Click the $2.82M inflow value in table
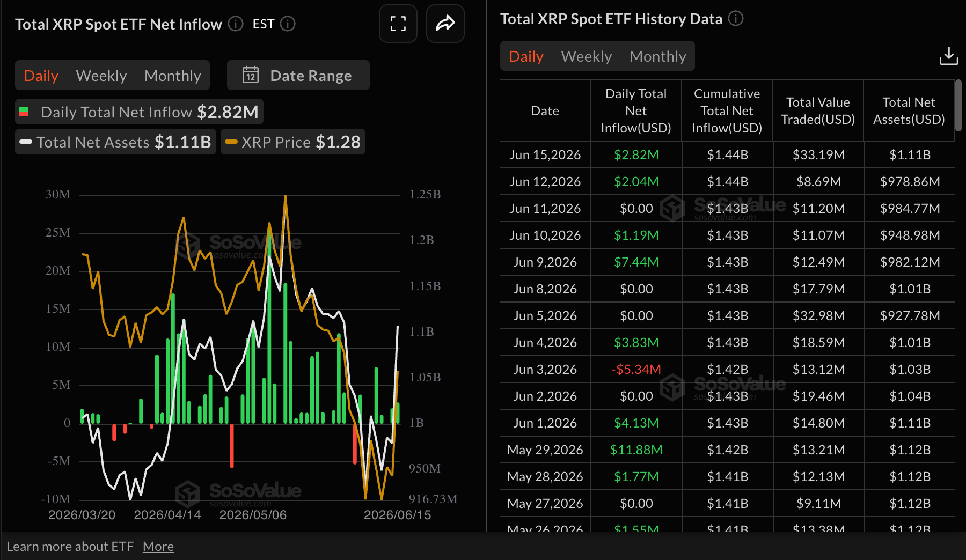The height and width of the screenshot is (560, 966). pos(636,155)
